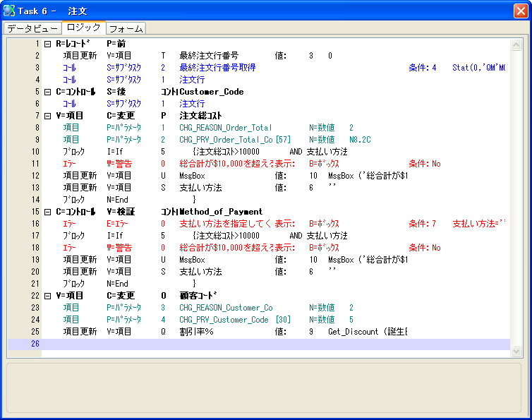Close the Task 6 注文 window
532x420 pixels.
pyautogui.click(x=521, y=11)
